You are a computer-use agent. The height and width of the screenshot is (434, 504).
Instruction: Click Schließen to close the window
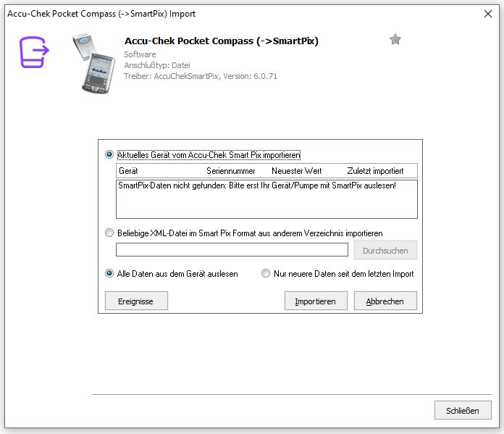point(463,411)
